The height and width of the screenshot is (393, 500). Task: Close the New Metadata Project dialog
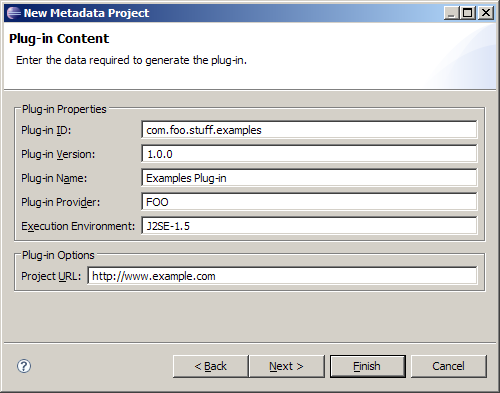[486, 13]
